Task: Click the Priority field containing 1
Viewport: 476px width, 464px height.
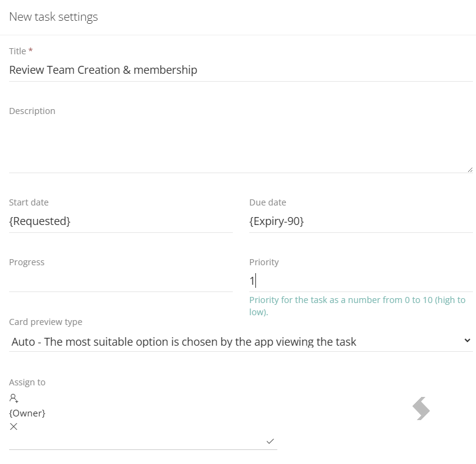Action: 361,281
